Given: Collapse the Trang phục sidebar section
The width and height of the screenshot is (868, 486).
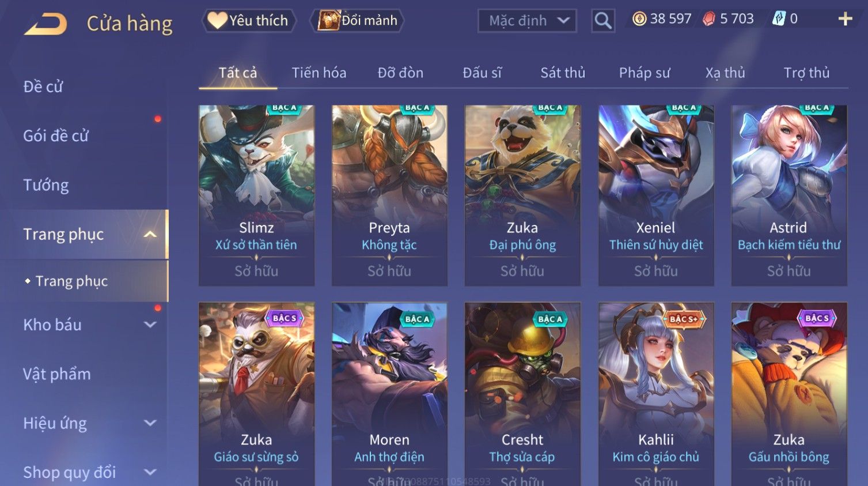Looking at the screenshot, I should tap(150, 234).
